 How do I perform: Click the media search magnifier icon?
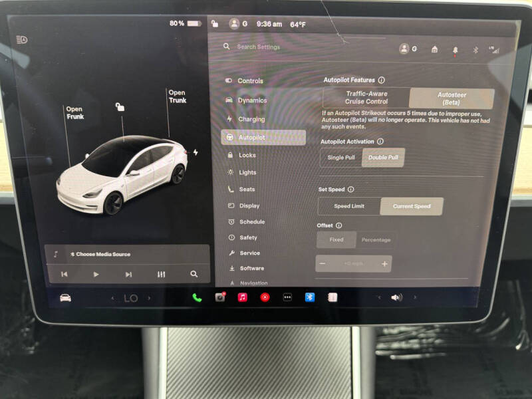point(194,274)
